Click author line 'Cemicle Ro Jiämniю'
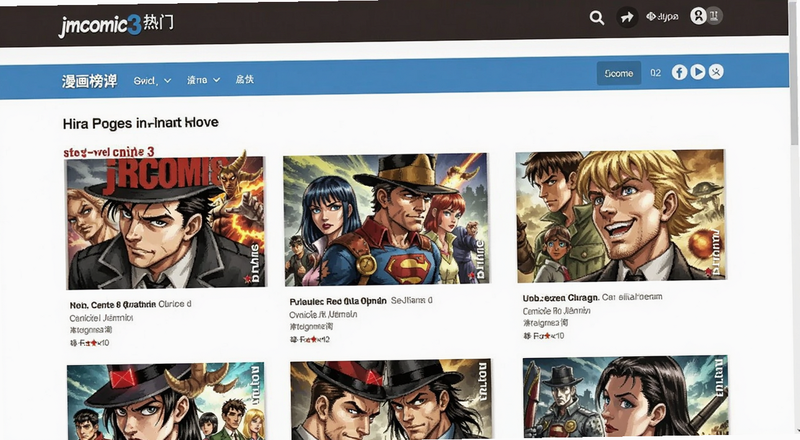Screen dimensions: 800x440 [556, 310]
